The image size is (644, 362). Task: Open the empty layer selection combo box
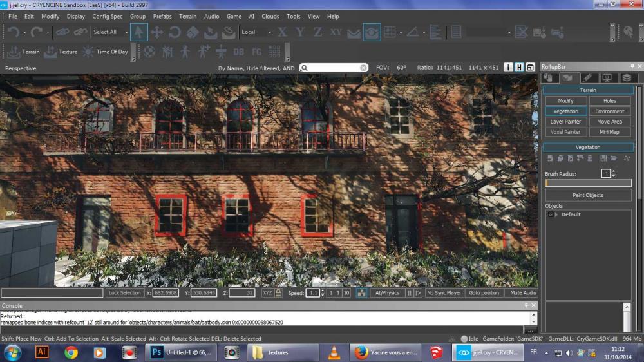point(489,32)
